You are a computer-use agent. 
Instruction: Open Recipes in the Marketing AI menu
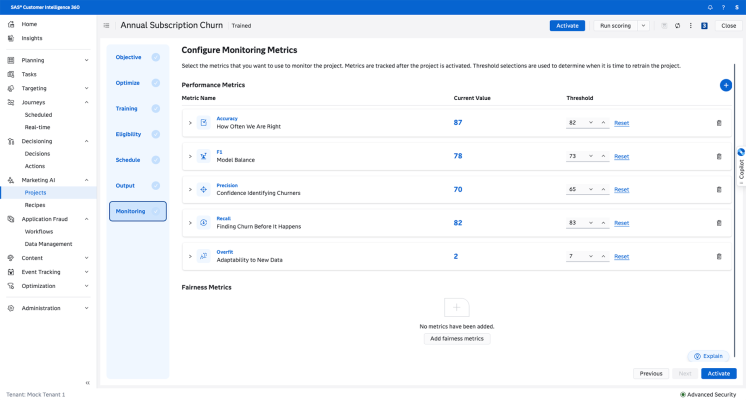(35, 205)
